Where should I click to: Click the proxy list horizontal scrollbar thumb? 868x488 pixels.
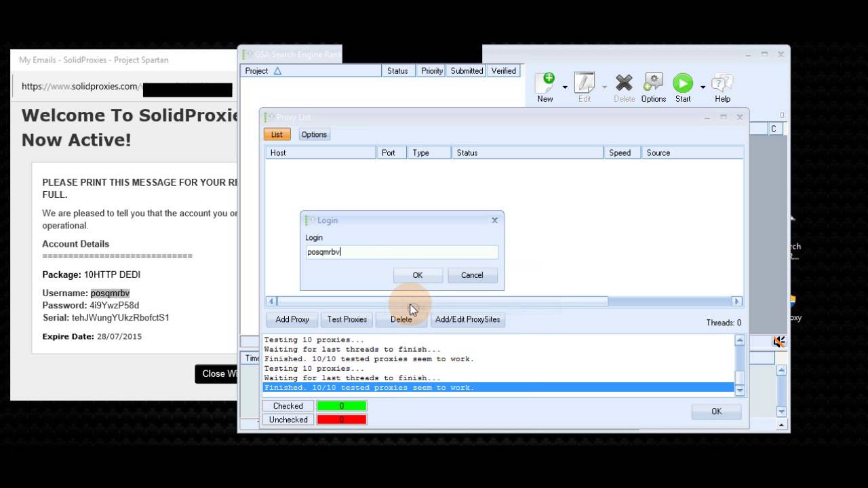[x=442, y=302]
